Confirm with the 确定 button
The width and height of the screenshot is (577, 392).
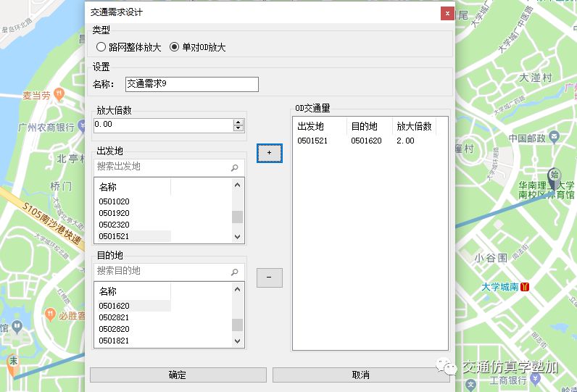click(x=178, y=375)
